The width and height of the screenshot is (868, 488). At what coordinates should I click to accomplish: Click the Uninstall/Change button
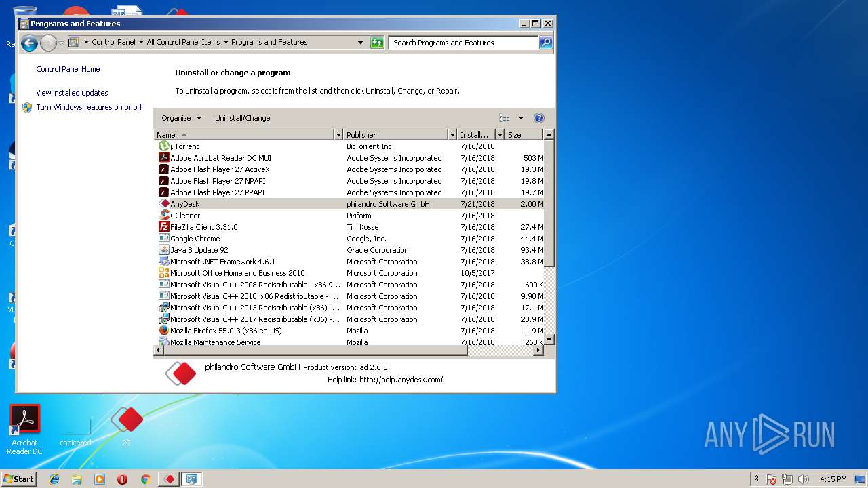tap(243, 118)
